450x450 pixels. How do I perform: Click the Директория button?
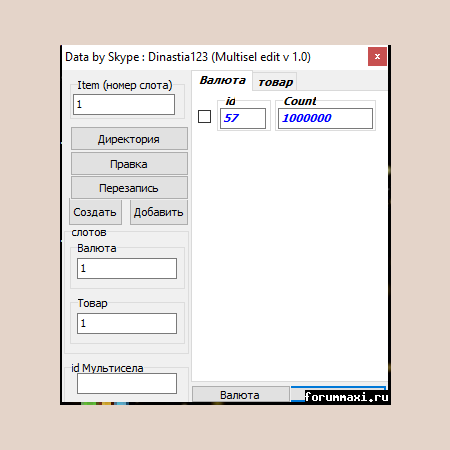(x=129, y=139)
